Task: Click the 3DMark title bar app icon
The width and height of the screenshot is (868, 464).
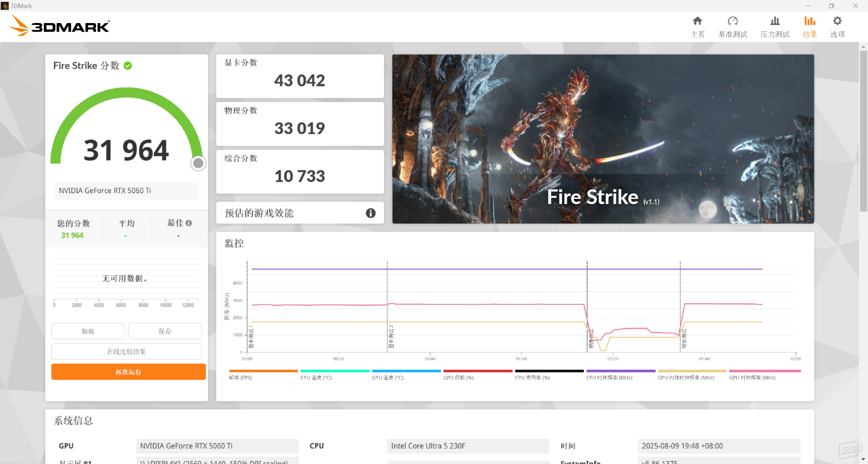Action: click(5, 6)
